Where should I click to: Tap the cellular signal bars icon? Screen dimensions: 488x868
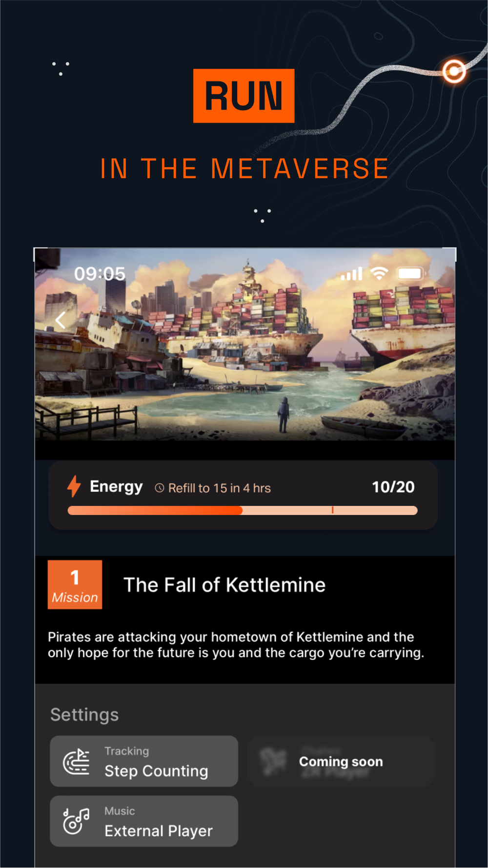pyautogui.click(x=351, y=274)
